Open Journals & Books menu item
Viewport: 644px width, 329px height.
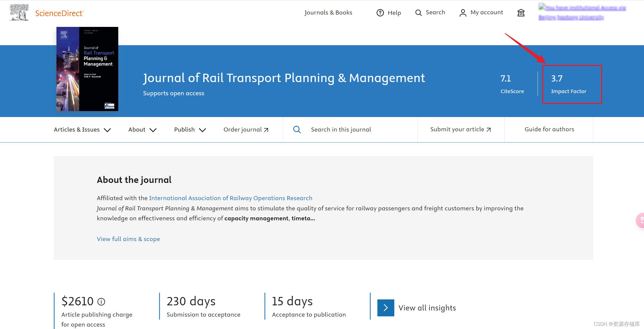[x=328, y=13]
